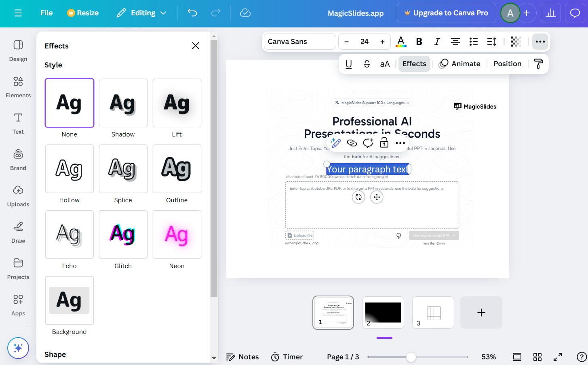Toggle underline formatting
The image size is (588, 365).
(x=349, y=64)
